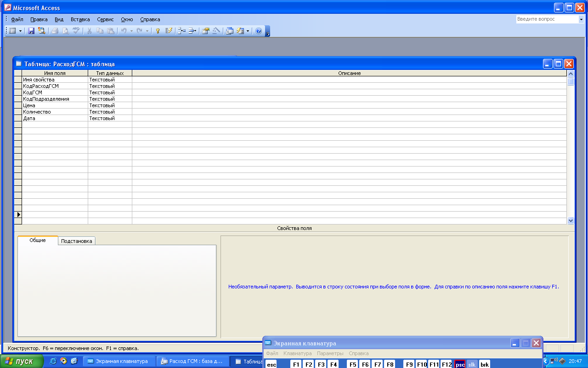588x368 pixels.
Task: Open Клавиатура menu in Экранная клавиатура window
Action: (297, 353)
